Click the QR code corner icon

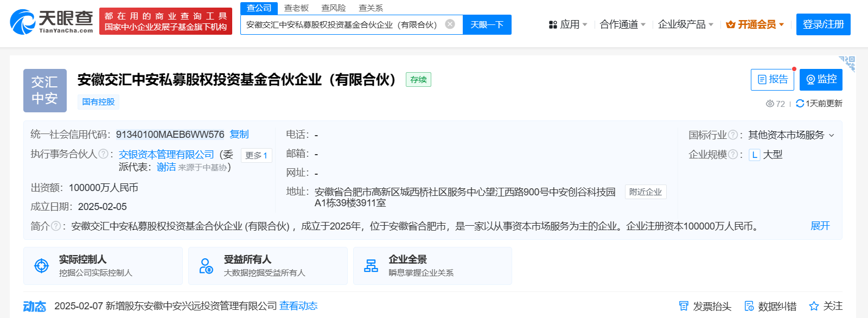pos(847,63)
